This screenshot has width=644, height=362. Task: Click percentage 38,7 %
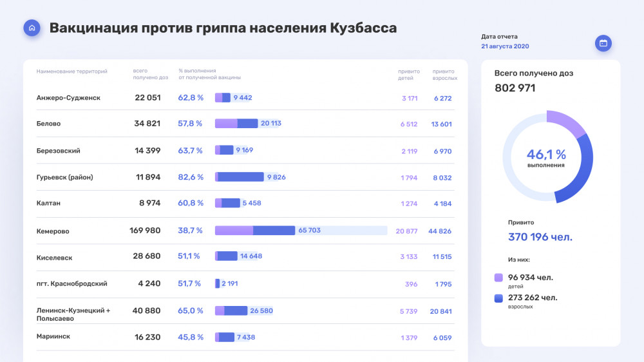pos(190,231)
